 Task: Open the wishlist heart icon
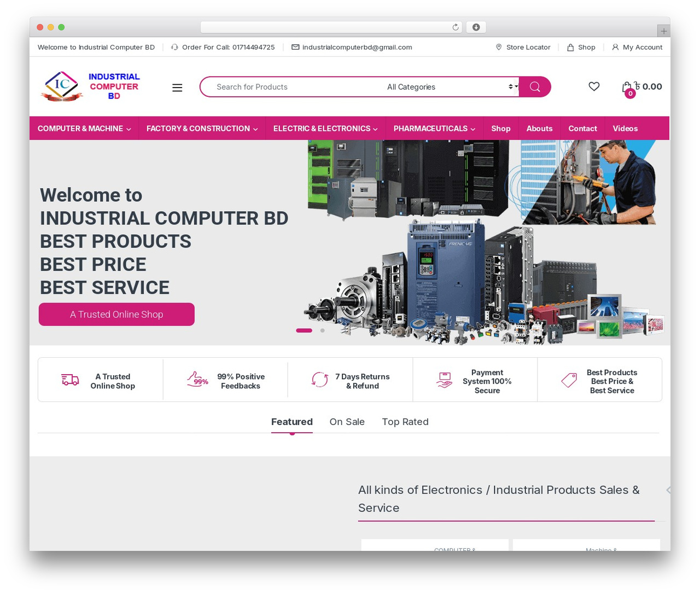(594, 86)
